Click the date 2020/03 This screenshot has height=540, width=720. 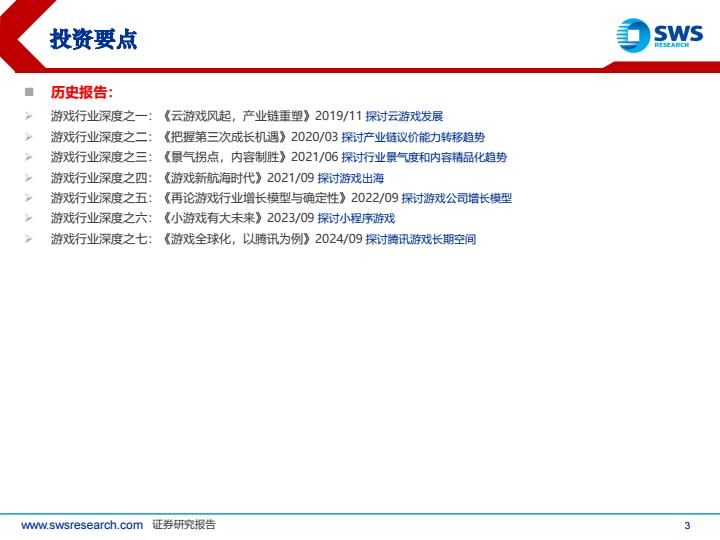point(315,136)
